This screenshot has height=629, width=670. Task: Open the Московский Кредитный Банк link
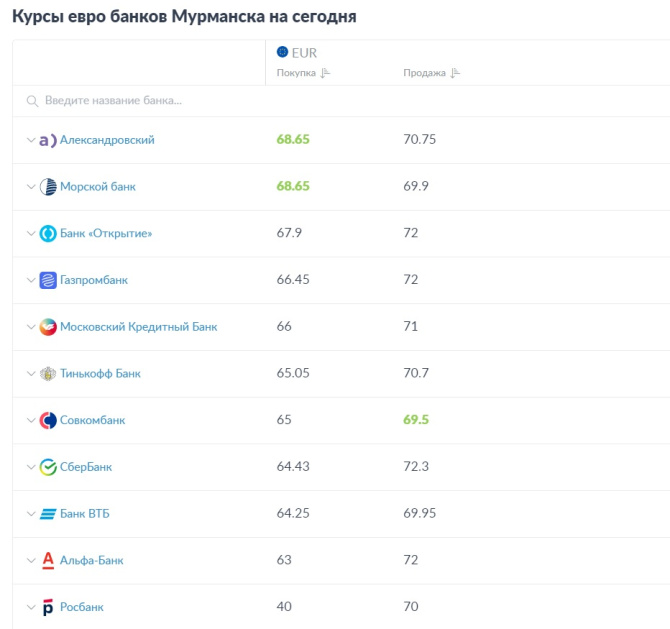[x=138, y=327]
